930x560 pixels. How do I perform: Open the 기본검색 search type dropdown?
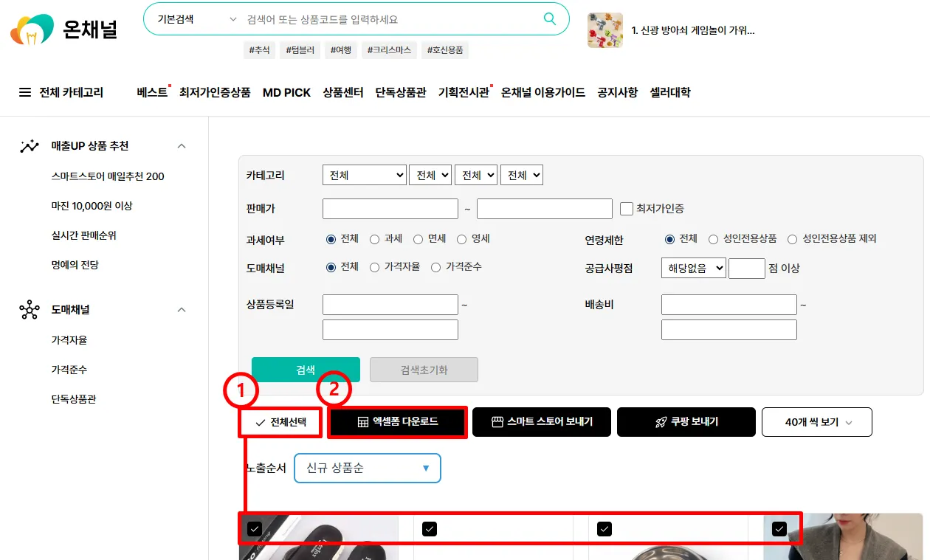[197, 19]
